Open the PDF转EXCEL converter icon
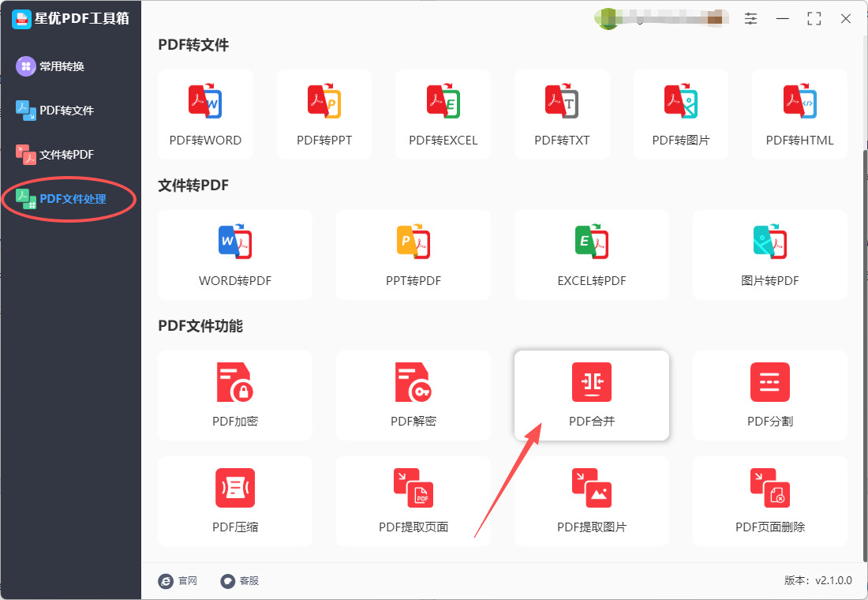This screenshot has height=600, width=868. coord(443,101)
